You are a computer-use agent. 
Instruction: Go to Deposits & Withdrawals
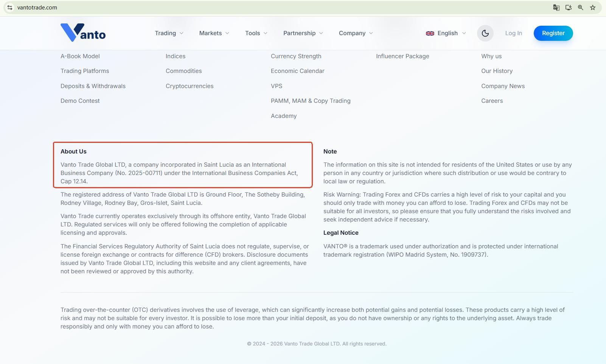[x=93, y=86]
